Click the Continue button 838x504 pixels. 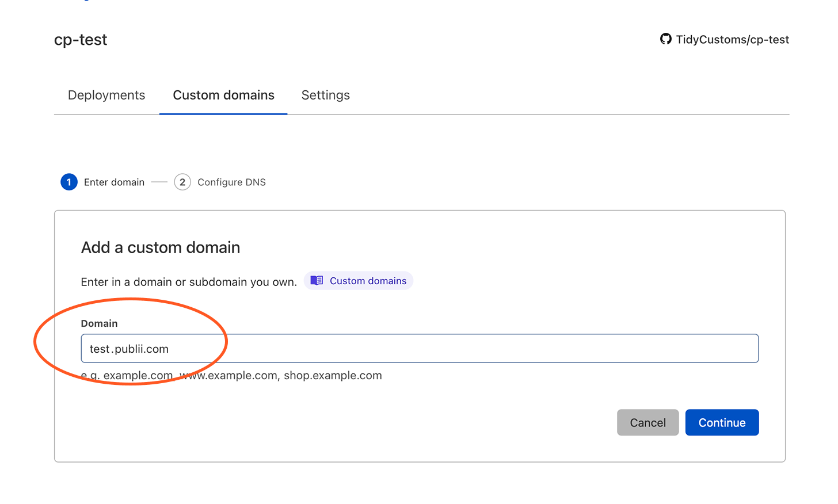[x=722, y=422]
